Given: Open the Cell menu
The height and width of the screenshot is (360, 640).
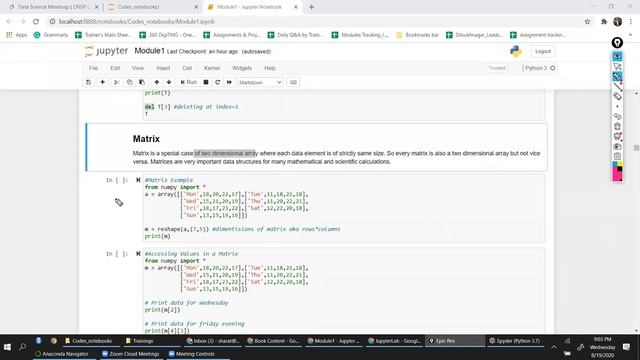Looking at the screenshot, I should point(187,68).
